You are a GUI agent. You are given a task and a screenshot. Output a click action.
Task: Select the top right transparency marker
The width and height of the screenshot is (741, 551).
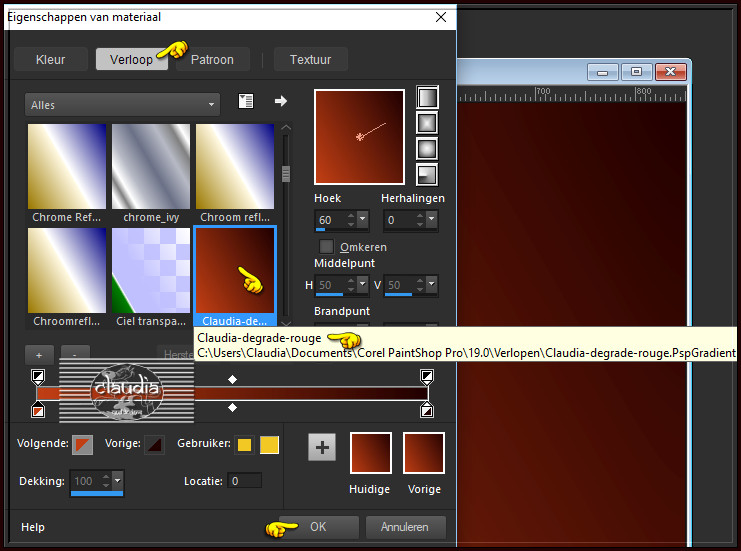[427, 376]
